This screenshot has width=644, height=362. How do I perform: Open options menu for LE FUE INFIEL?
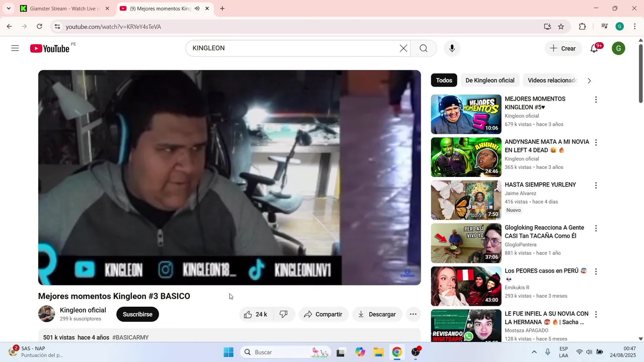(596, 314)
